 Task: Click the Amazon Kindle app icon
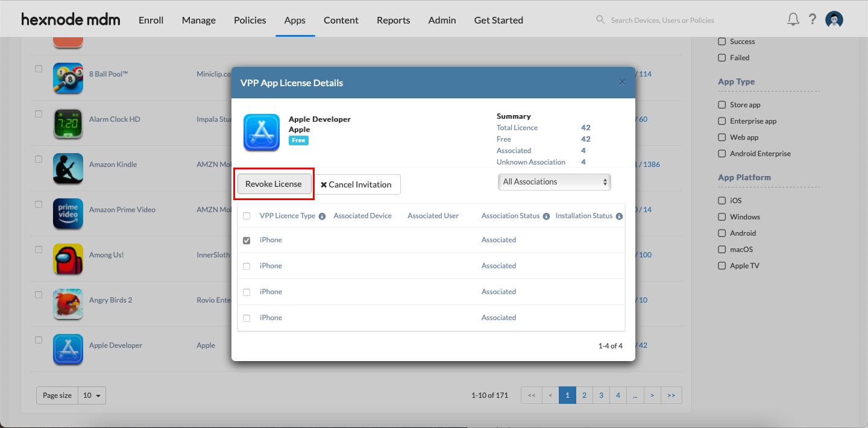point(68,168)
